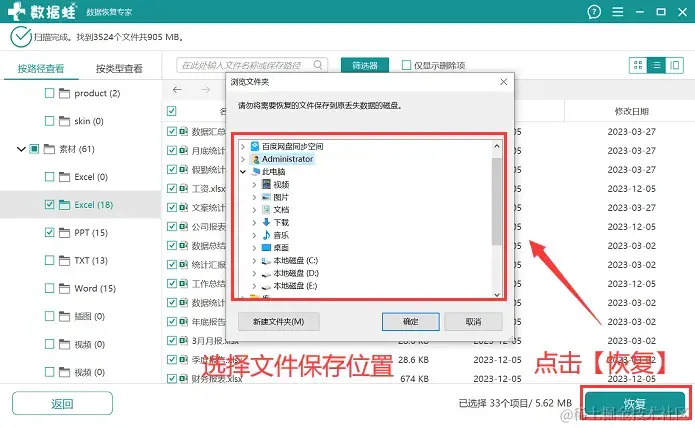This screenshot has width=695, height=428.
Task: Uncheck the Excel (18) folder checkbox
Action: pyautogui.click(x=49, y=205)
